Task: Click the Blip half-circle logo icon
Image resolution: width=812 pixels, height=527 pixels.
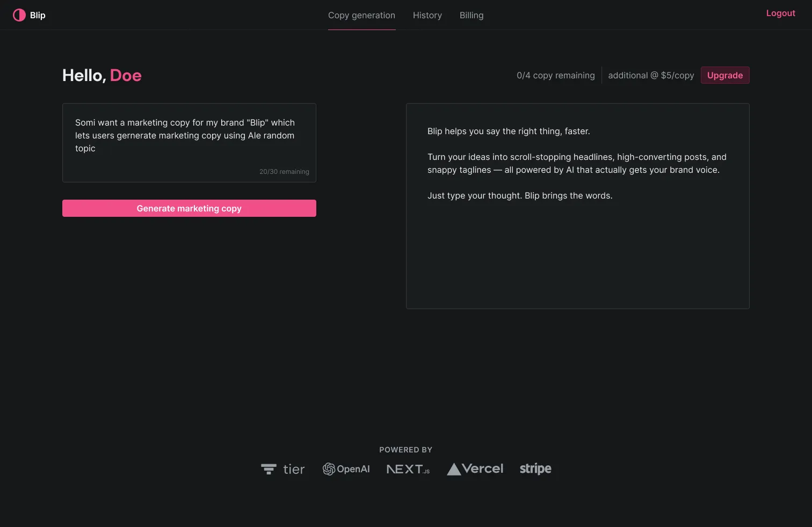Action: pyautogui.click(x=19, y=15)
